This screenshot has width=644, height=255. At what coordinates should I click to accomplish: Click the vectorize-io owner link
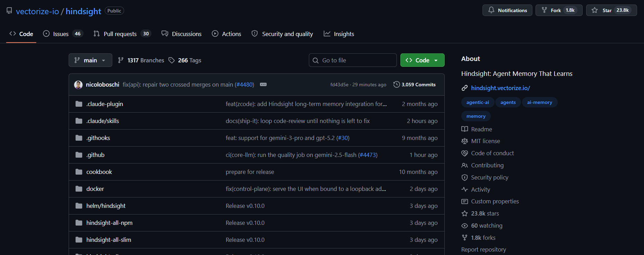tap(37, 11)
